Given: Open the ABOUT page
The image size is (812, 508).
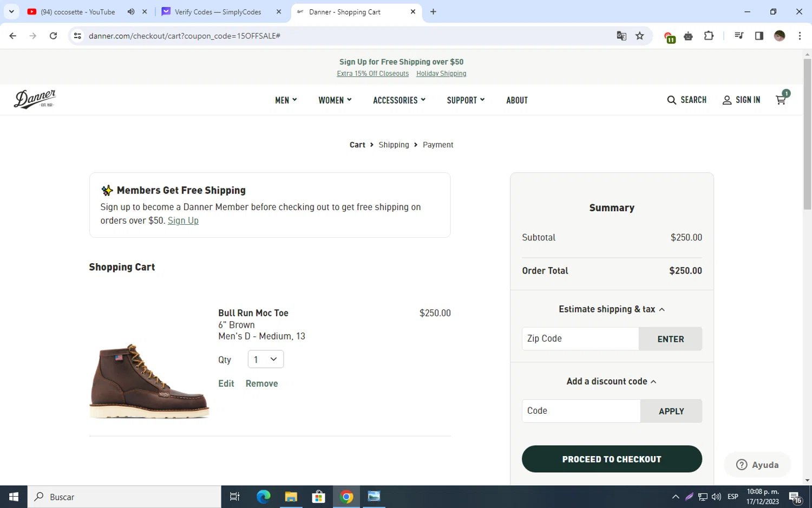Looking at the screenshot, I should pyautogui.click(x=517, y=100).
